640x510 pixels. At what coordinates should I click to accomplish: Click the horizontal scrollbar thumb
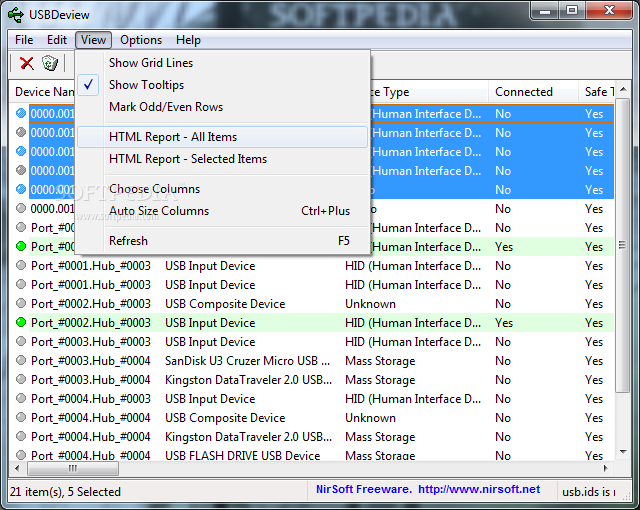pyautogui.click(x=73, y=468)
